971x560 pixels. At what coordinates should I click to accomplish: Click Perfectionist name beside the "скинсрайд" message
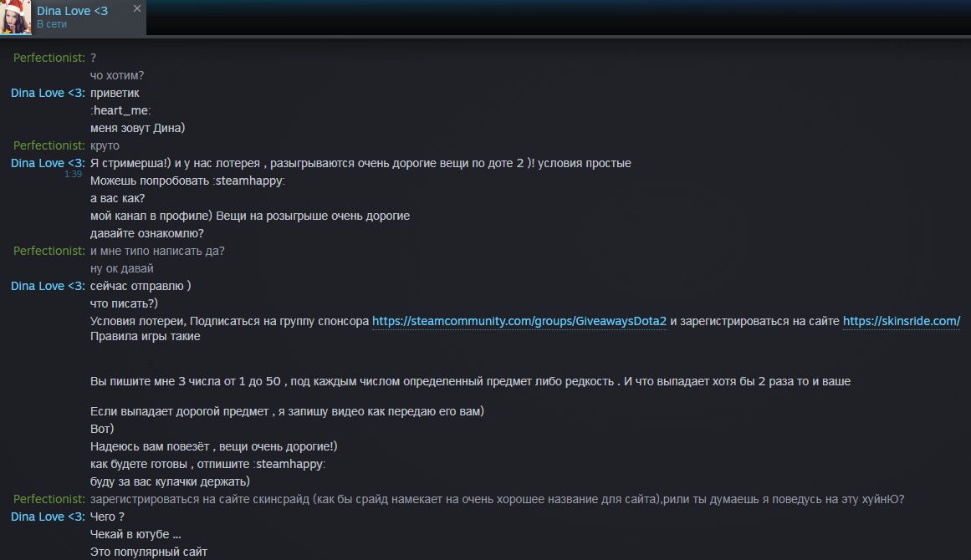(x=49, y=499)
